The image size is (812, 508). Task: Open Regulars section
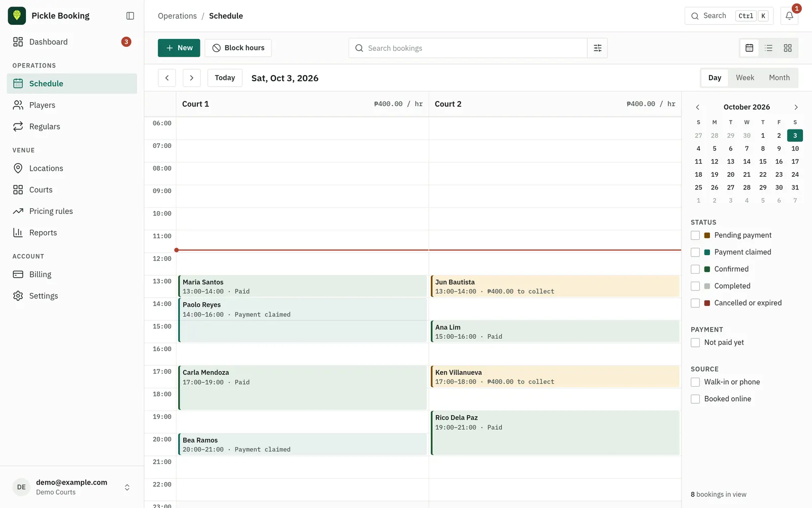72,126
